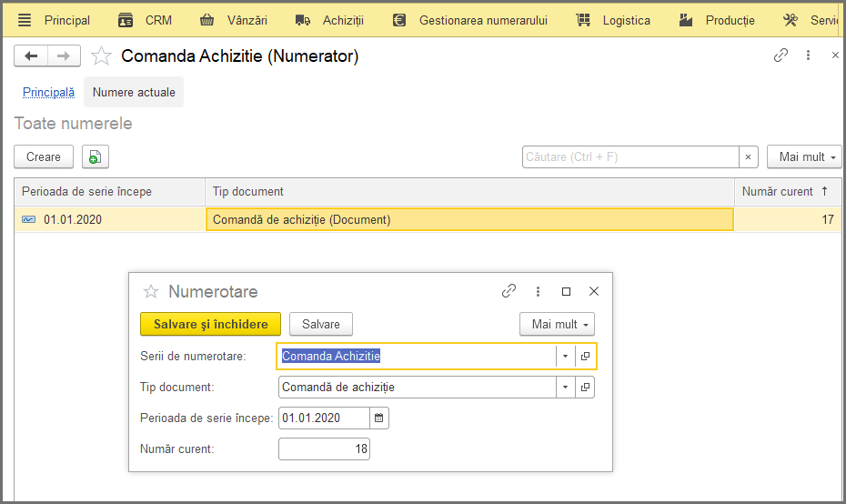Sort by Număr curent column header

pos(787,192)
